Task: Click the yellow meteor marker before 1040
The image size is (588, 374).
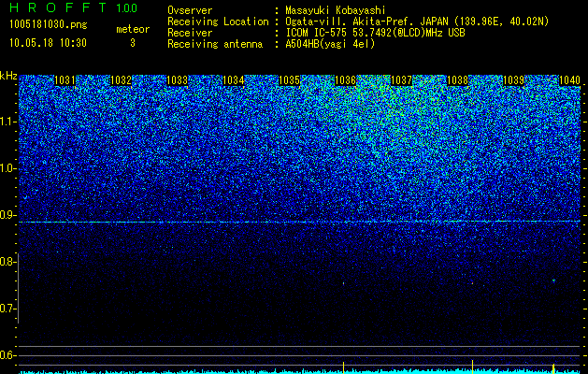Action: [x=553, y=368]
